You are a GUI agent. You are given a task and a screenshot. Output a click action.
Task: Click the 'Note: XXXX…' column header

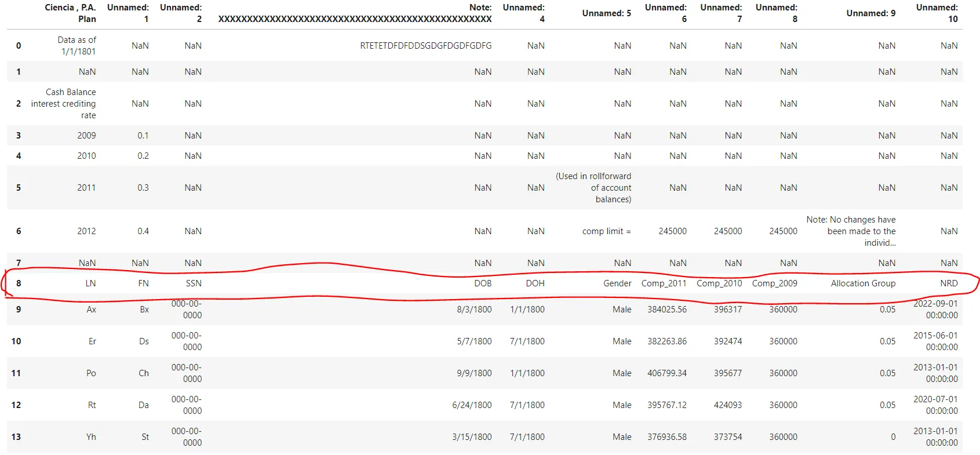[355, 13]
